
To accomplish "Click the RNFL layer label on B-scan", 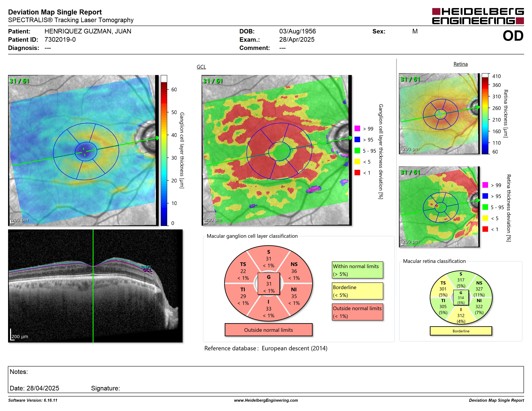I will click(x=146, y=267).
